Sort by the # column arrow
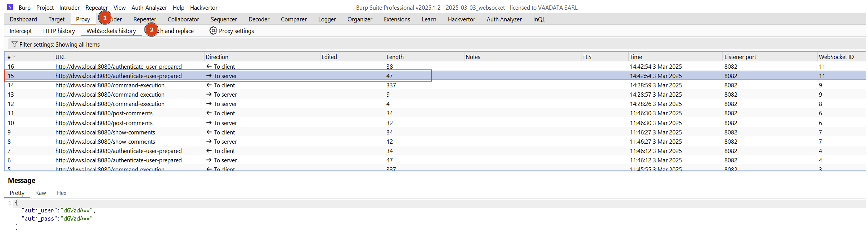Viewport: 868px width, 236px height. 14,57
